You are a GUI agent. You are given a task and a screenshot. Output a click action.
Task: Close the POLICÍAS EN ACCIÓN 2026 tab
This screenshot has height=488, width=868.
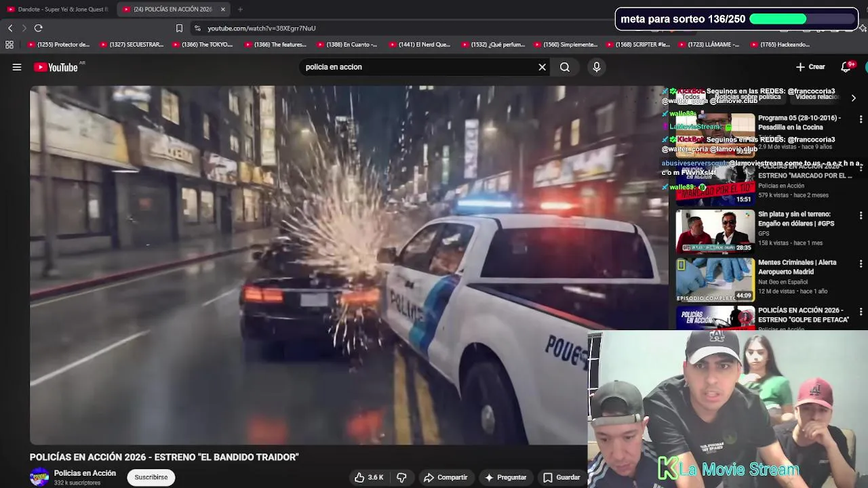(222, 9)
